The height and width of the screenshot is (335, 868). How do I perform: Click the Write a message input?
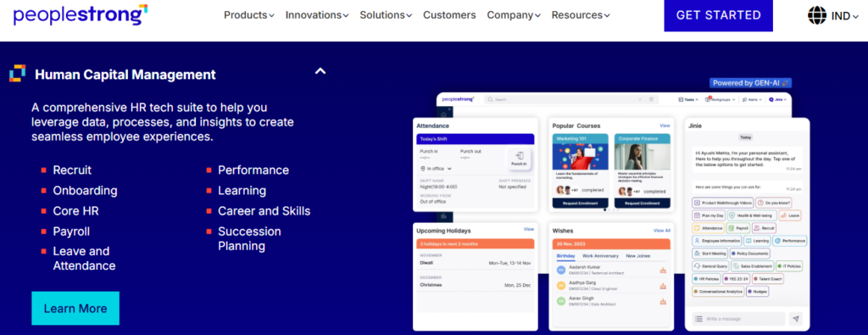pyautogui.click(x=738, y=319)
